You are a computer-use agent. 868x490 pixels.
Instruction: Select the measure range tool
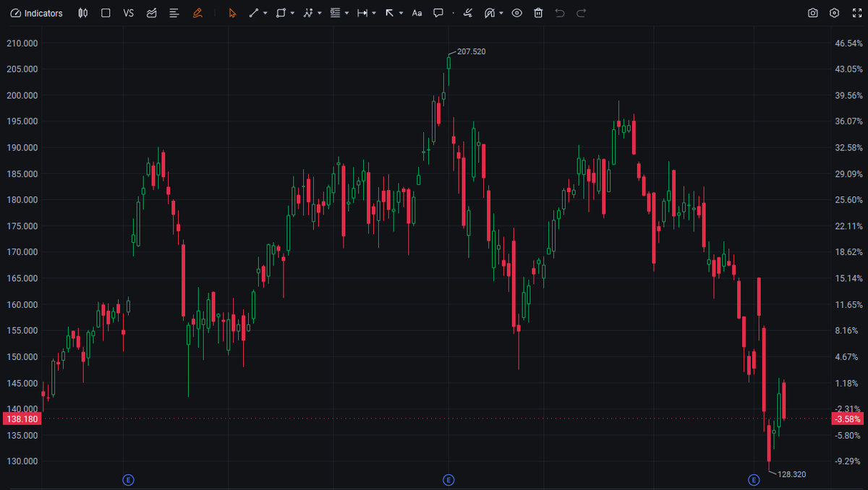362,13
